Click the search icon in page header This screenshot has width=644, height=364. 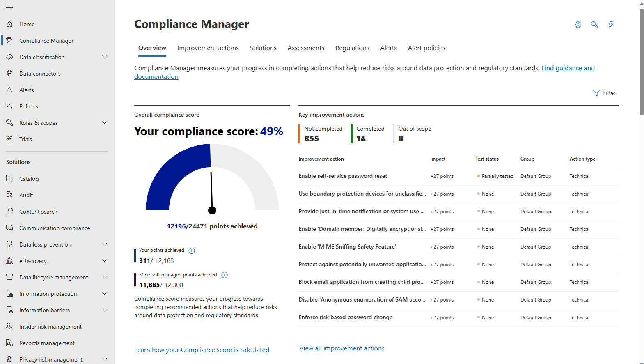click(594, 25)
